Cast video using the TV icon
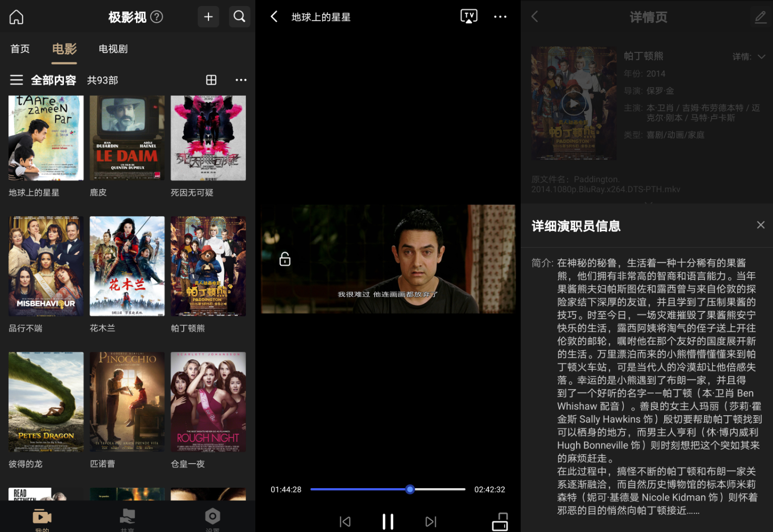The width and height of the screenshot is (773, 532). (468, 17)
